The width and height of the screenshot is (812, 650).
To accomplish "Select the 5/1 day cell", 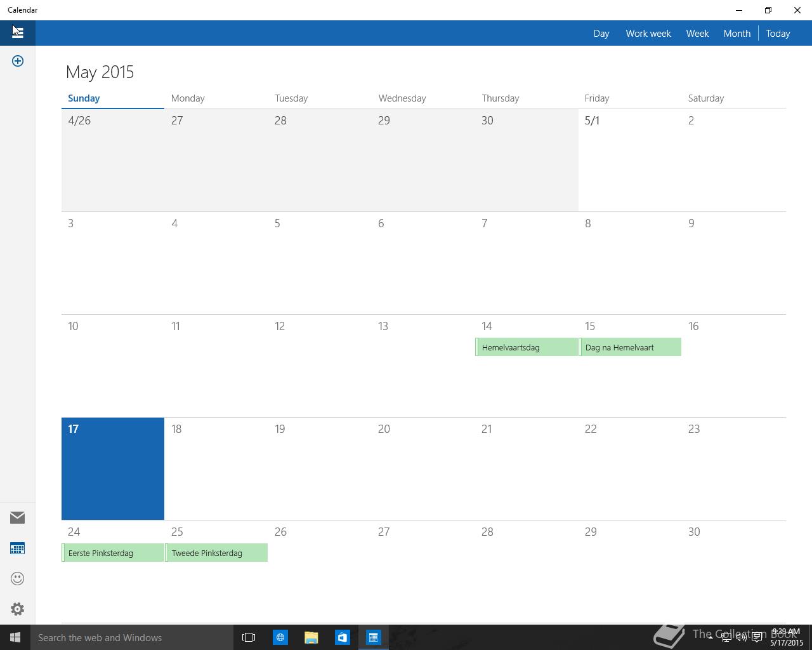I will coord(630,160).
